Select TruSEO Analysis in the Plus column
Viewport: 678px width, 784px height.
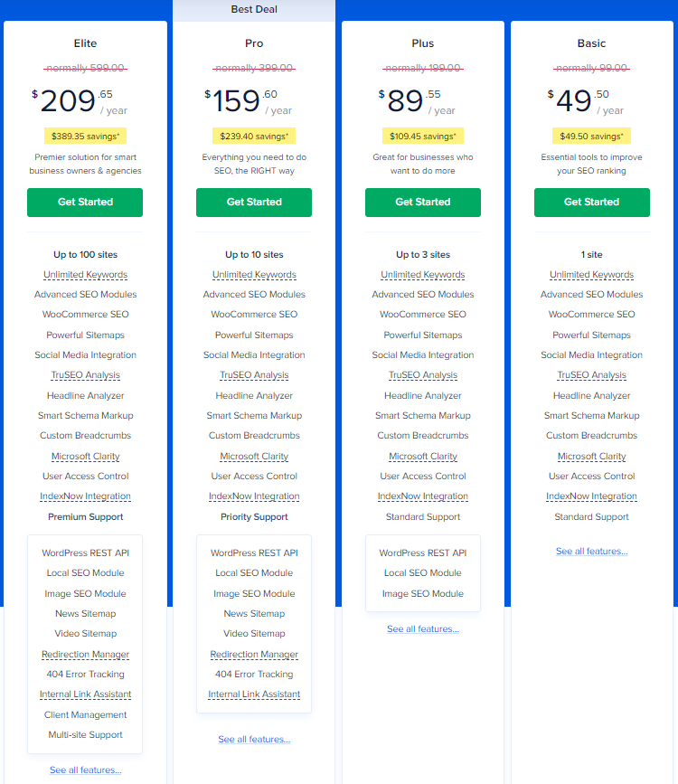(x=423, y=375)
